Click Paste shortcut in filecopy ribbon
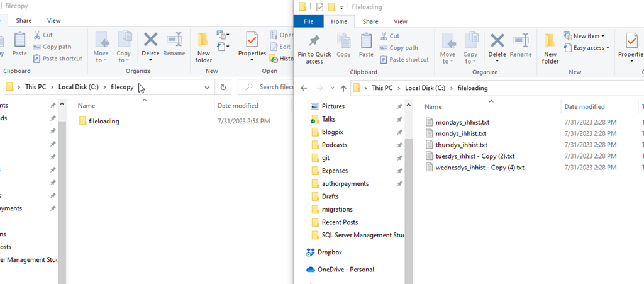Screen dimensions: 644x284 pyautogui.click(x=62, y=59)
